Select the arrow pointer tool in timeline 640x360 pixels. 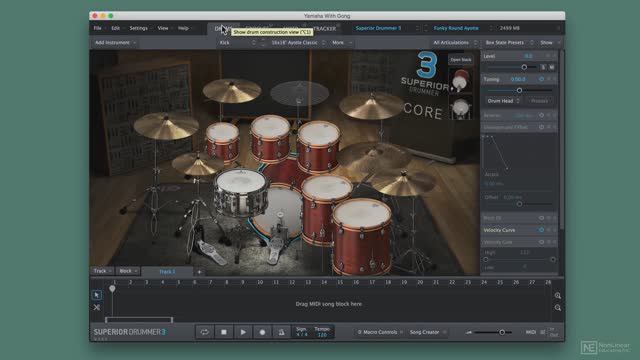tap(97, 295)
